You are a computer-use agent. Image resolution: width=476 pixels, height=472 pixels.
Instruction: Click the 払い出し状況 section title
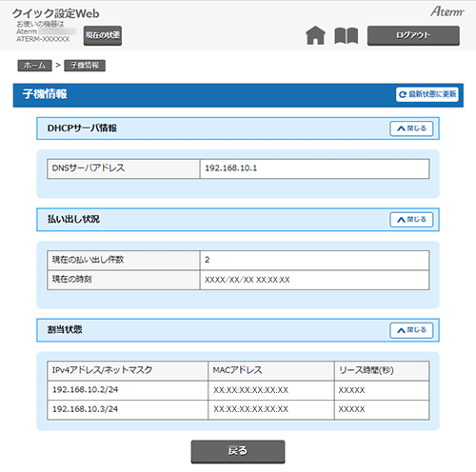click(x=73, y=219)
